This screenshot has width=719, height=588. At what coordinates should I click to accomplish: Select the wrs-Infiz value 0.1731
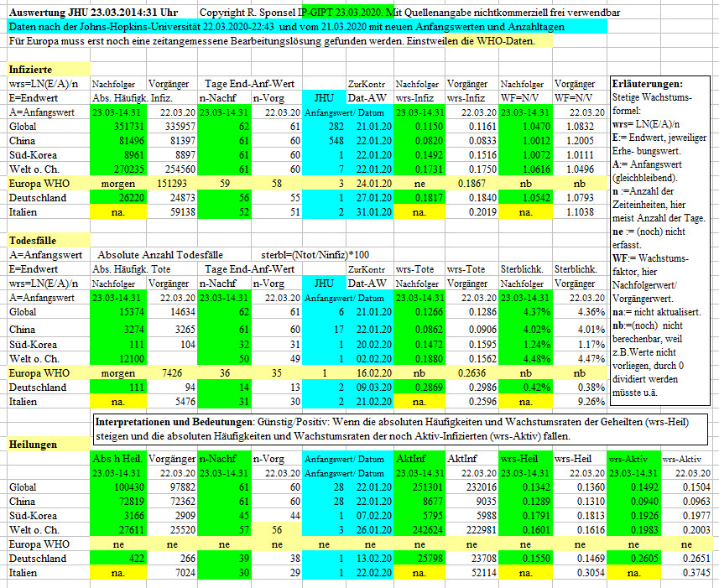tap(419, 169)
